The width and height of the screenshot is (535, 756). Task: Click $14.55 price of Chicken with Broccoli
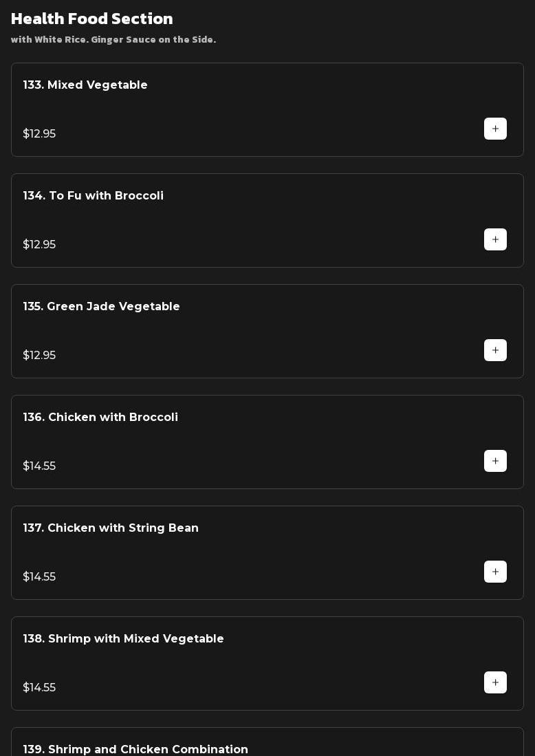[39, 466]
